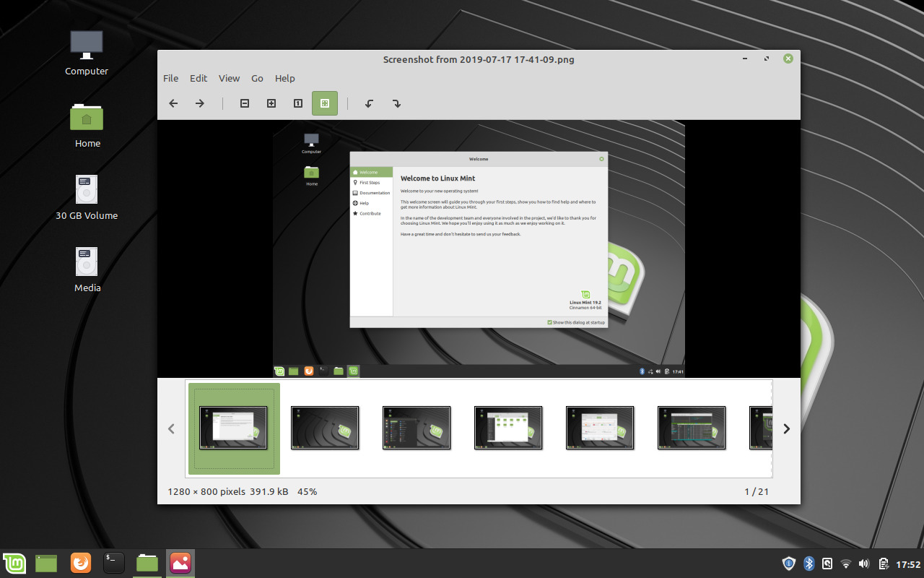Enable best fit zoom mode
This screenshot has width=924, height=578.
pyautogui.click(x=324, y=103)
